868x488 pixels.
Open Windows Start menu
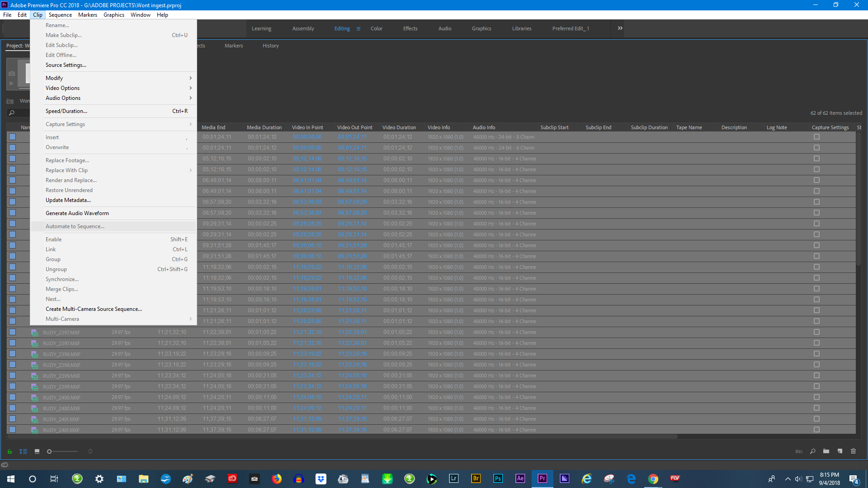point(11,479)
